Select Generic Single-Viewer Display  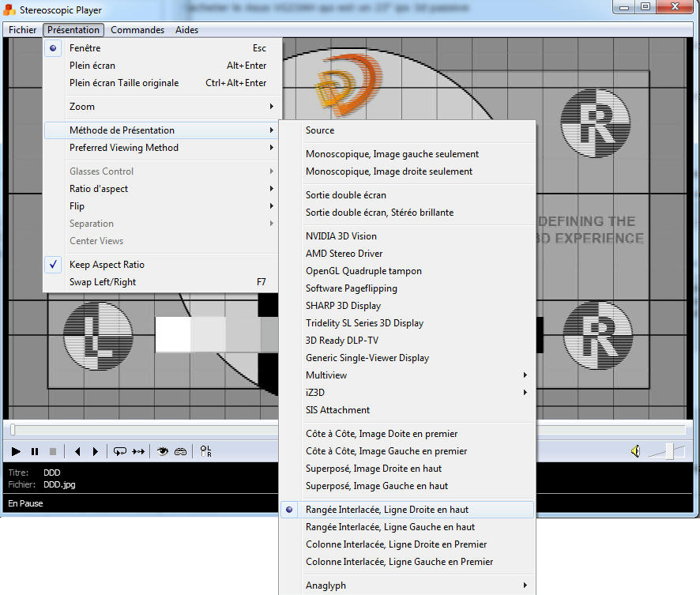(x=407, y=357)
